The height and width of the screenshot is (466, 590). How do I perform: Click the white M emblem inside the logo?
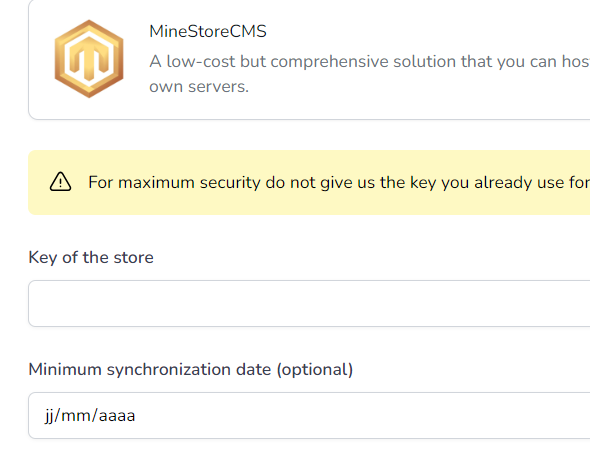click(89, 58)
